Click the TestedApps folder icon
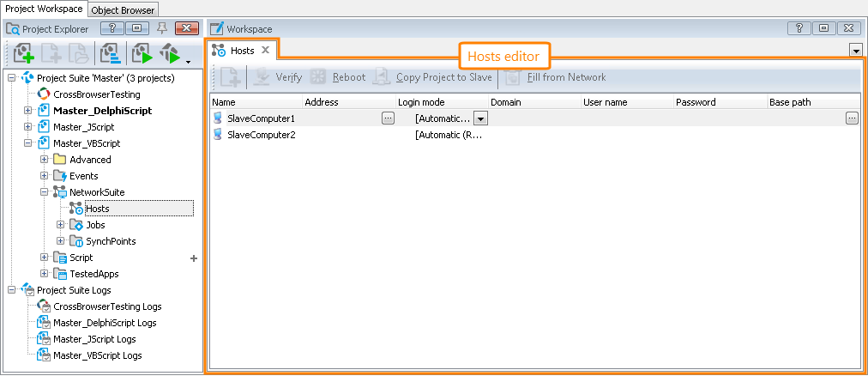The image size is (868, 376). (60, 274)
